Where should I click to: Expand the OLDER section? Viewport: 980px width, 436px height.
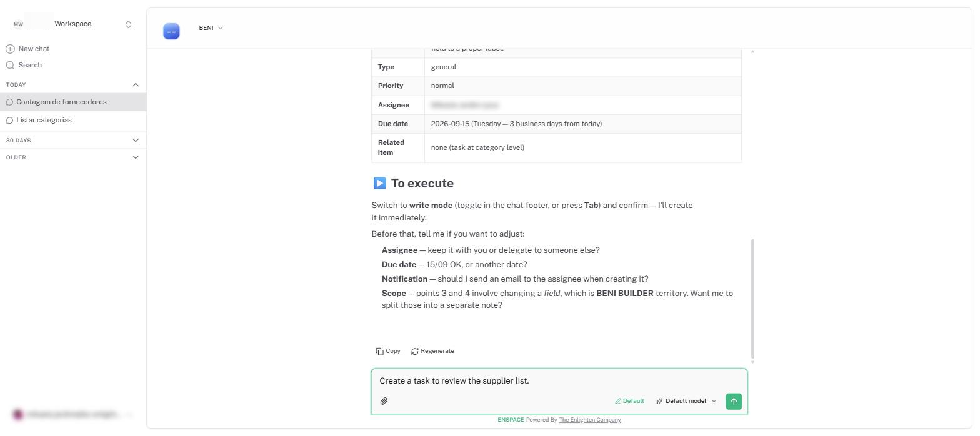tap(136, 157)
